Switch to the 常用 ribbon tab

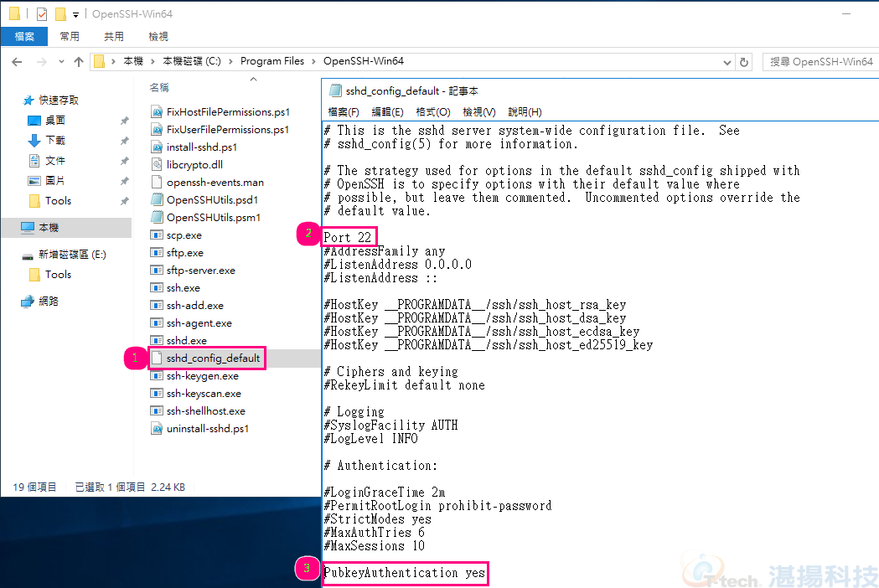(70, 36)
